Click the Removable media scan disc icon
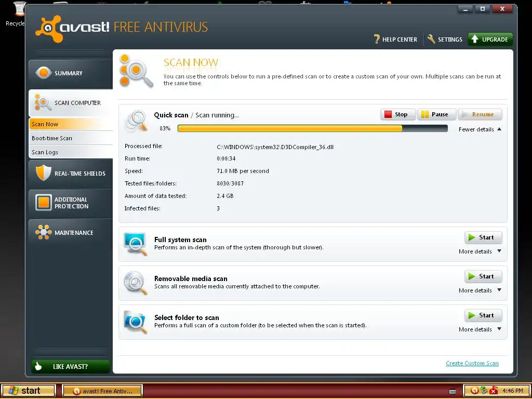Image resolution: width=532 pixels, height=399 pixels. click(x=136, y=283)
